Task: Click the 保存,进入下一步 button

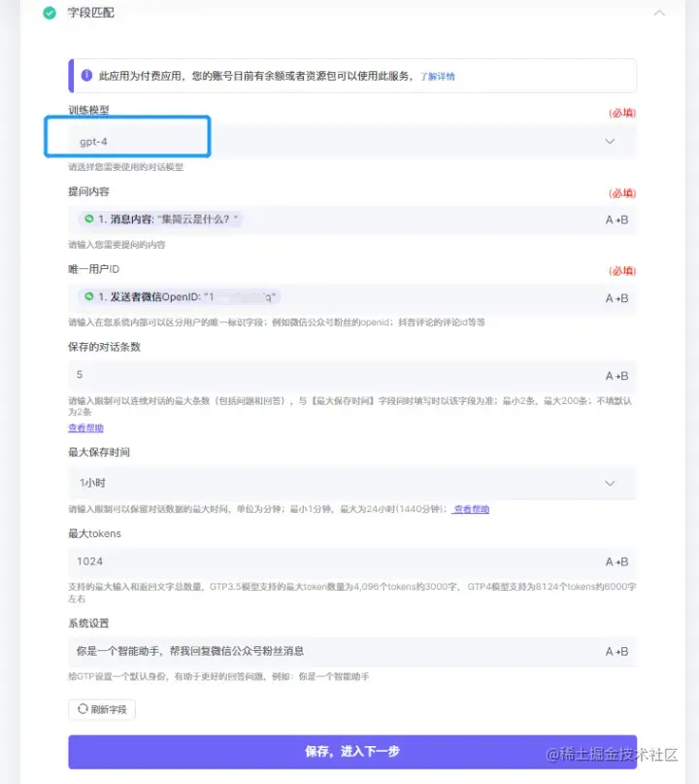Action: [x=352, y=752]
